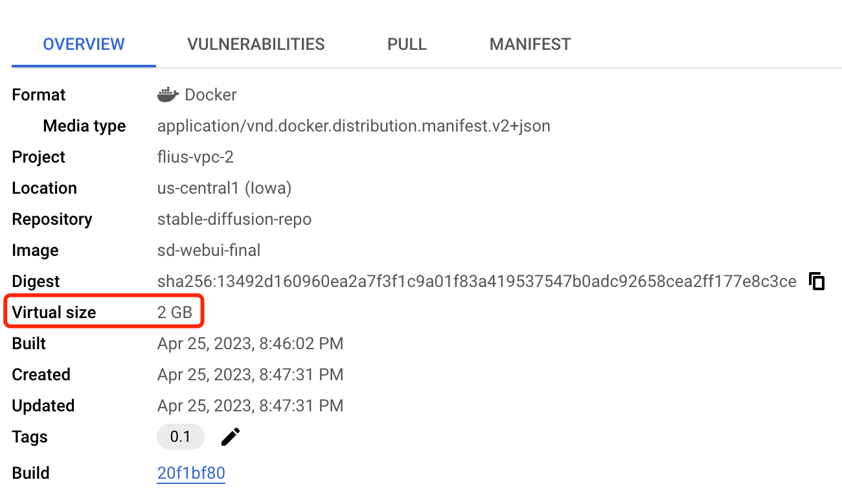842x504 pixels.
Task: Open the MANIFEST tab
Action: (530, 43)
